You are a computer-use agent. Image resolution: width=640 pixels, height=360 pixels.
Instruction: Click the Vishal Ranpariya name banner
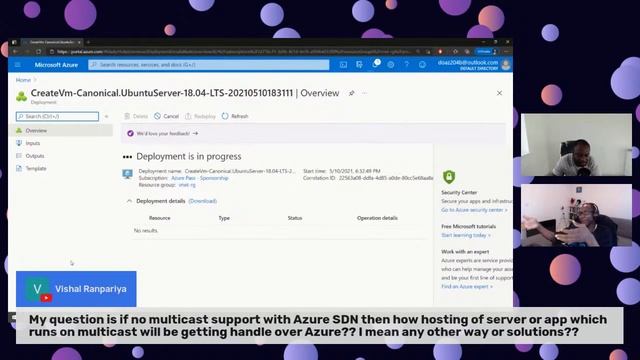pos(76,289)
